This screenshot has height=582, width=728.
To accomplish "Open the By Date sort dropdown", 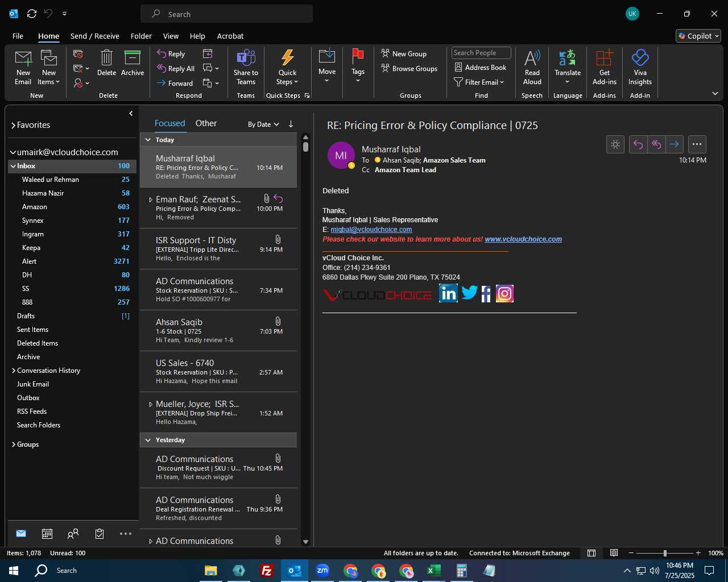I will click(263, 124).
